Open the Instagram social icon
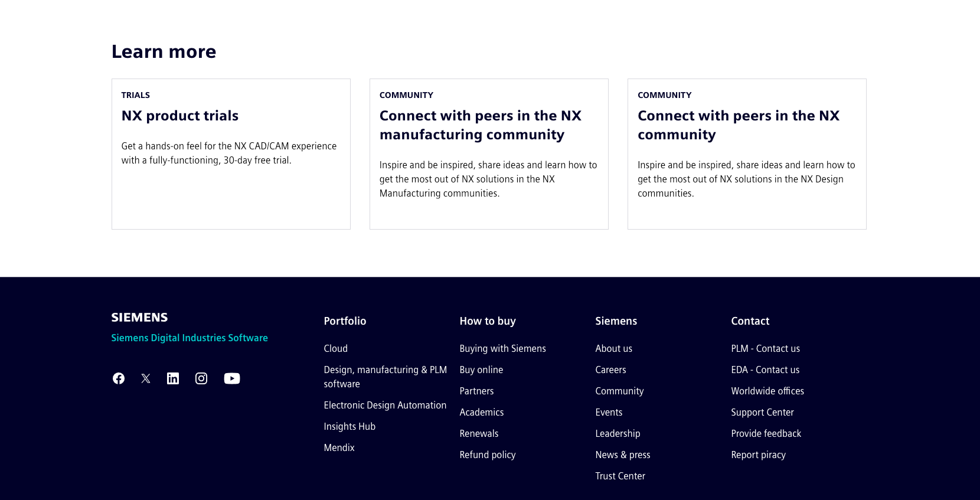Viewport: 980px width, 500px height. click(201, 378)
